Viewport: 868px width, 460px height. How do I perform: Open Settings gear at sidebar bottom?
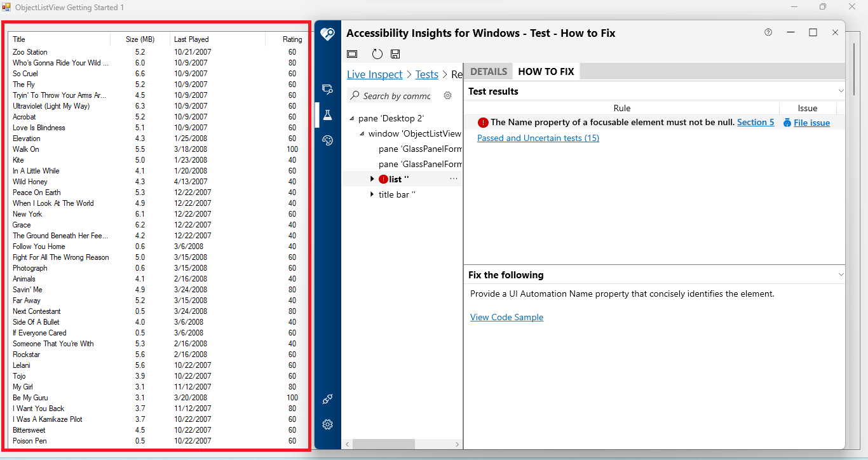327,424
